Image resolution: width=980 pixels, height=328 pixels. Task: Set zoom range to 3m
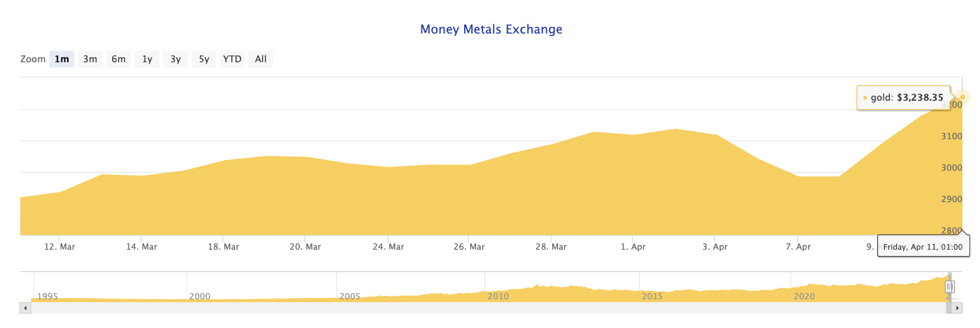90,59
